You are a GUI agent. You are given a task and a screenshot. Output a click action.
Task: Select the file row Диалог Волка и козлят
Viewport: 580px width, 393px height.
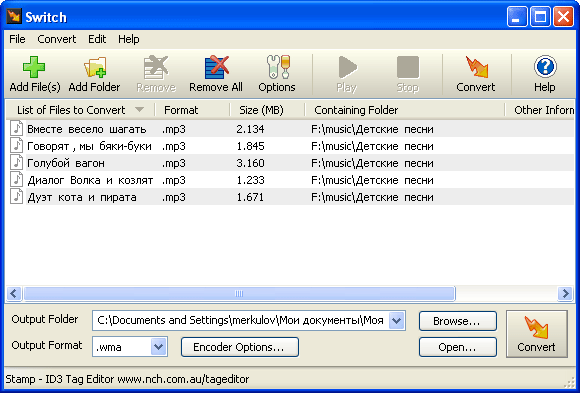[x=290, y=180]
